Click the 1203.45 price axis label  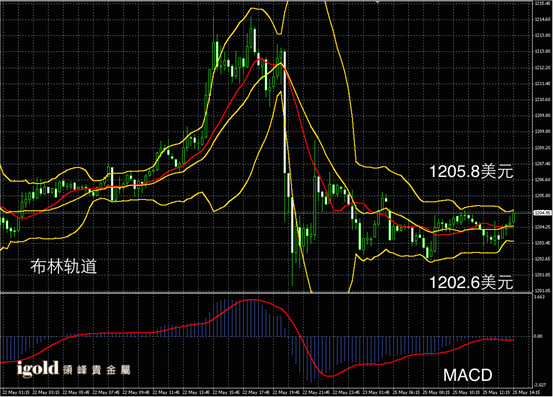coord(542,243)
